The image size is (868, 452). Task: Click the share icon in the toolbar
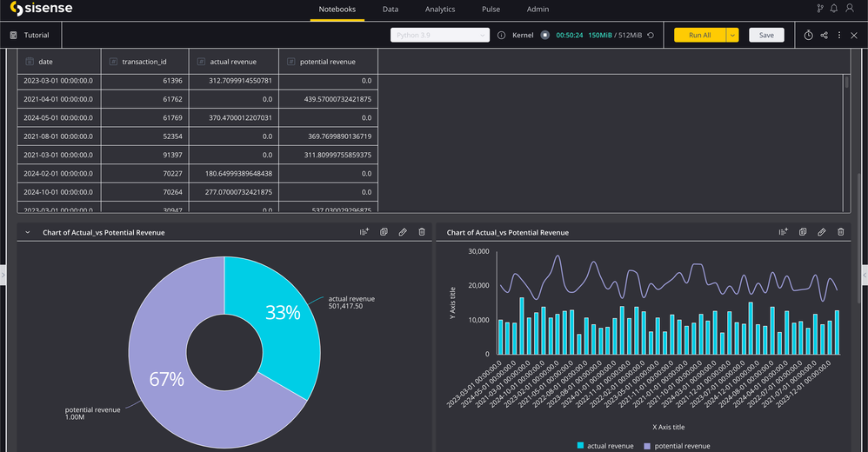(824, 36)
